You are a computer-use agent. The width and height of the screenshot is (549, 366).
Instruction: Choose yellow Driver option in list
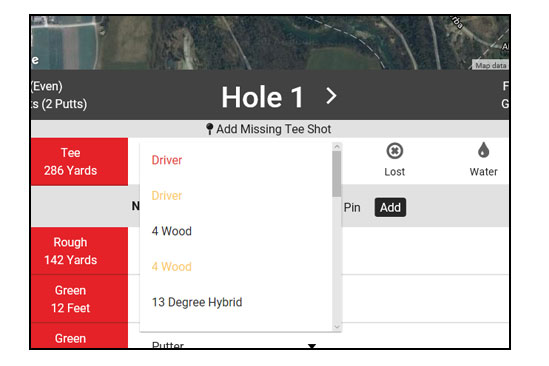pos(167,196)
